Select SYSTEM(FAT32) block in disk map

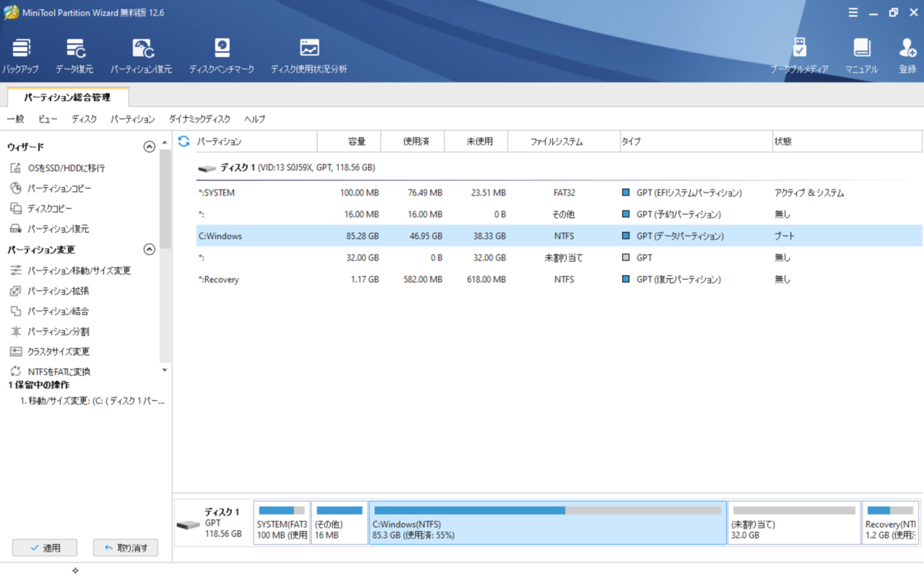(x=282, y=523)
